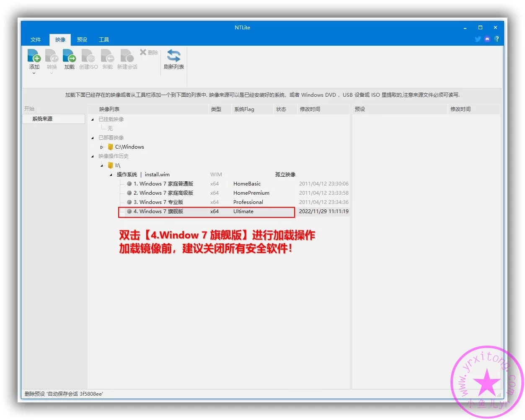This screenshot has width=525, height=420.
Task: Collapse the 已部署映像 tree group
Action: tap(93, 138)
